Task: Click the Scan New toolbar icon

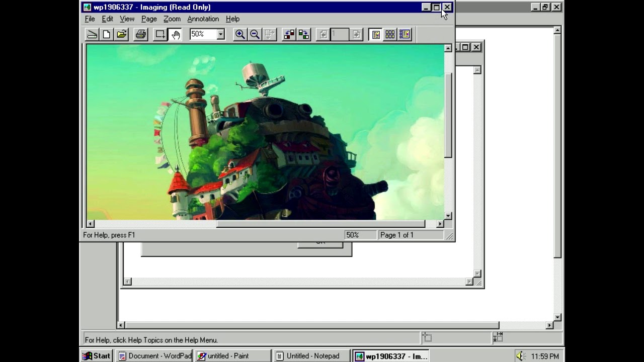Action: tap(92, 34)
